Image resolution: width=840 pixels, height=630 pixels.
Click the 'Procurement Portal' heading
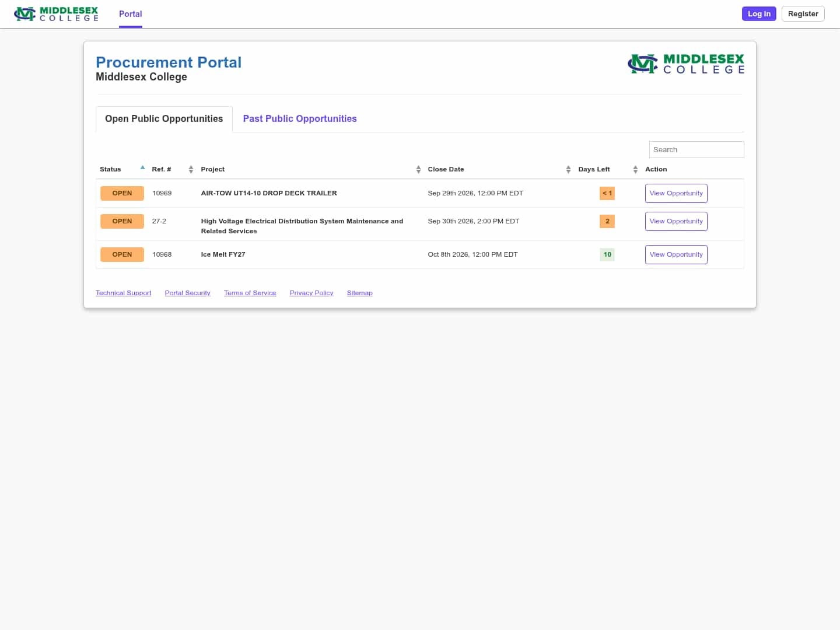[x=169, y=62]
